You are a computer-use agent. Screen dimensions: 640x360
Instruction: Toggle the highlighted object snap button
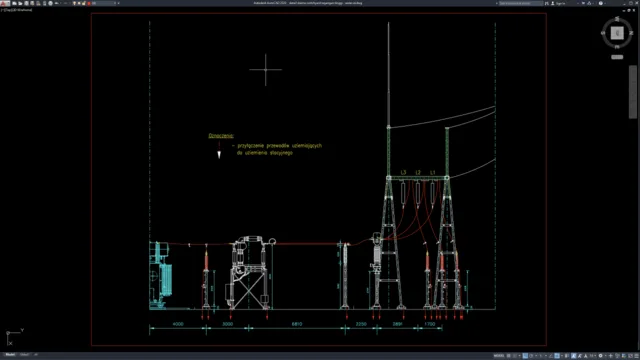(557, 356)
